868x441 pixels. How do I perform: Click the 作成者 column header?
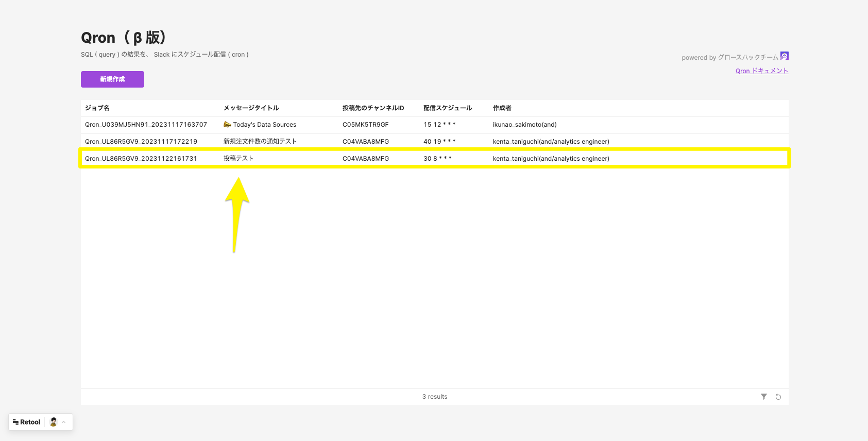502,108
